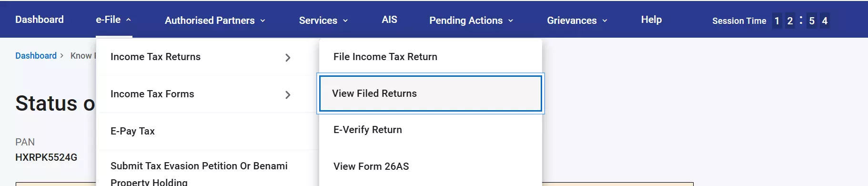Choose File Income Tax Return
This screenshot has height=186, width=868.
pos(431,57)
